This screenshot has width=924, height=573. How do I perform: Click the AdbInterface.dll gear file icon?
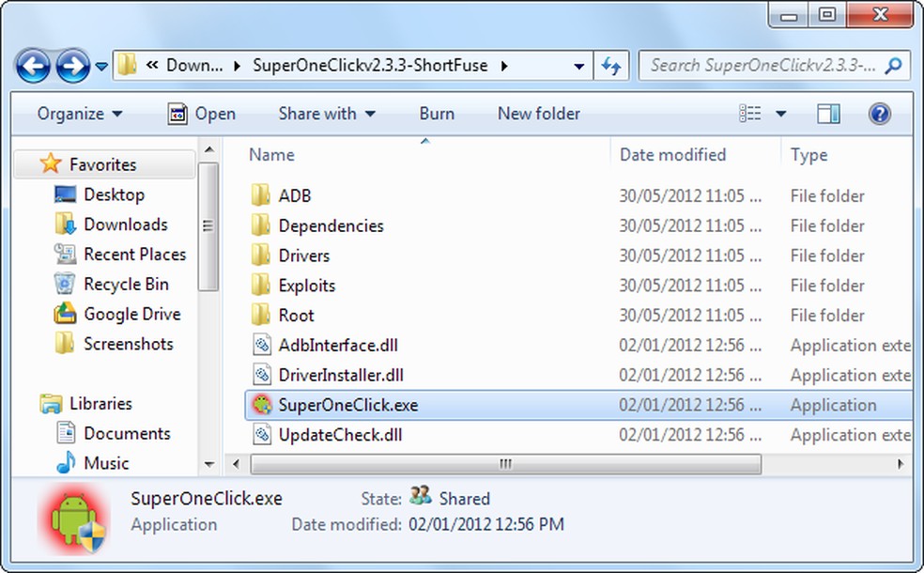click(x=262, y=345)
